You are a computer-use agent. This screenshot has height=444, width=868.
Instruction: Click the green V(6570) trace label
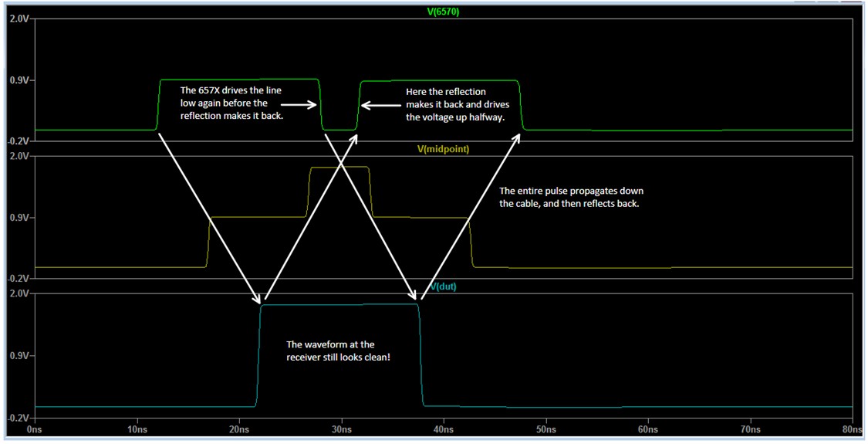click(x=443, y=12)
